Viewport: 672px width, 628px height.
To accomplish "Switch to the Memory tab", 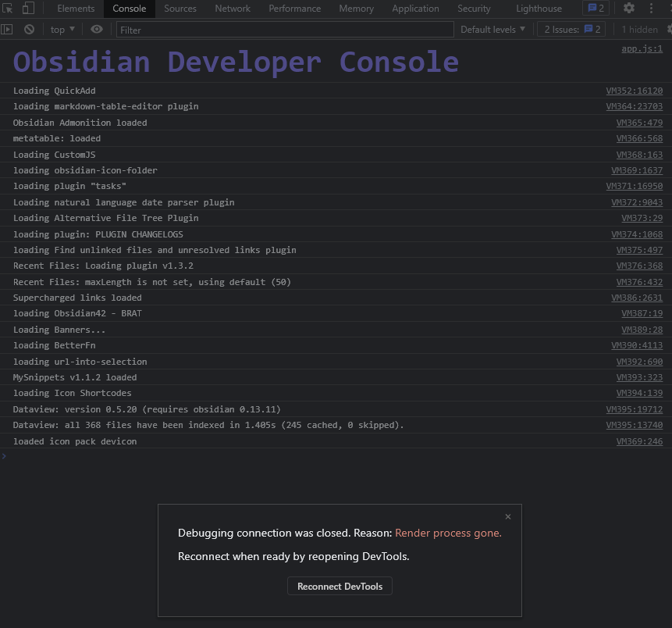I will (357, 8).
